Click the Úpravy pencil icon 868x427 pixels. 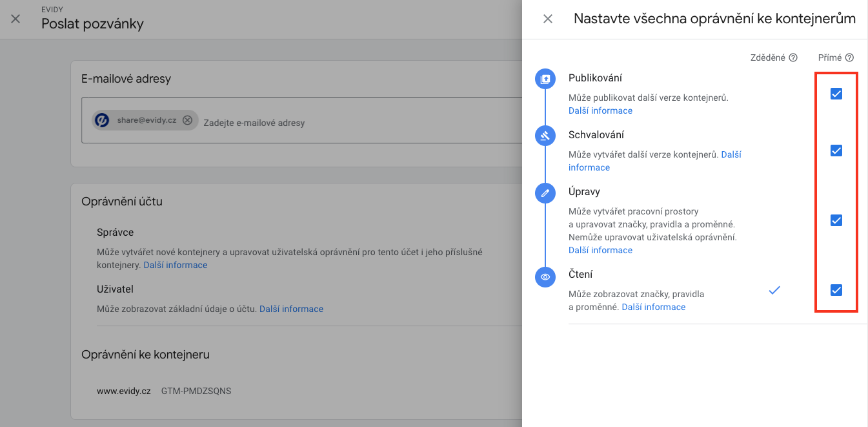click(545, 193)
